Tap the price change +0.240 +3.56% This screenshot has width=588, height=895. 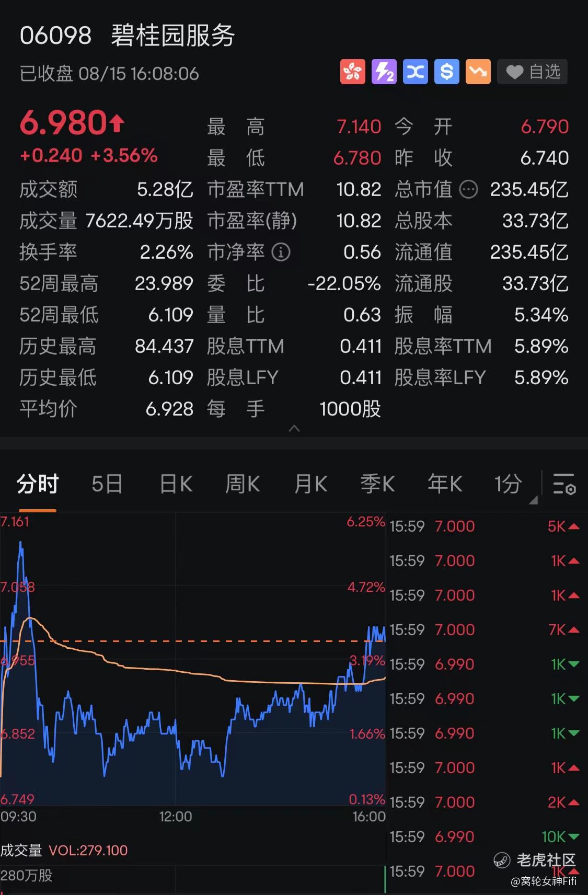(88, 155)
